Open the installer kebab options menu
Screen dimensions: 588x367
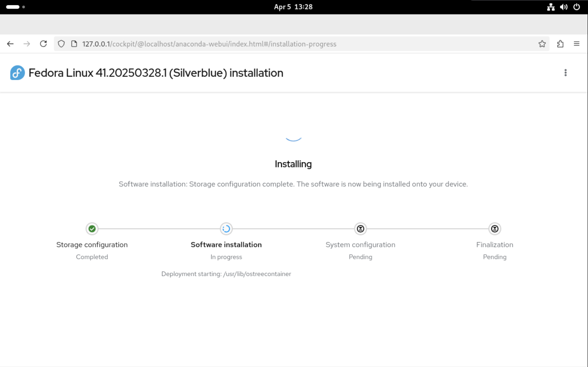pyautogui.click(x=565, y=73)
